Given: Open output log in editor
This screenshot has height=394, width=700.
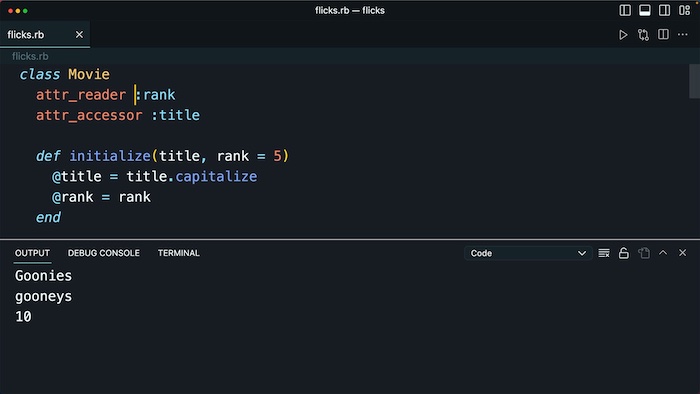Looking at the screenshot, I should [x=644, y=253].
